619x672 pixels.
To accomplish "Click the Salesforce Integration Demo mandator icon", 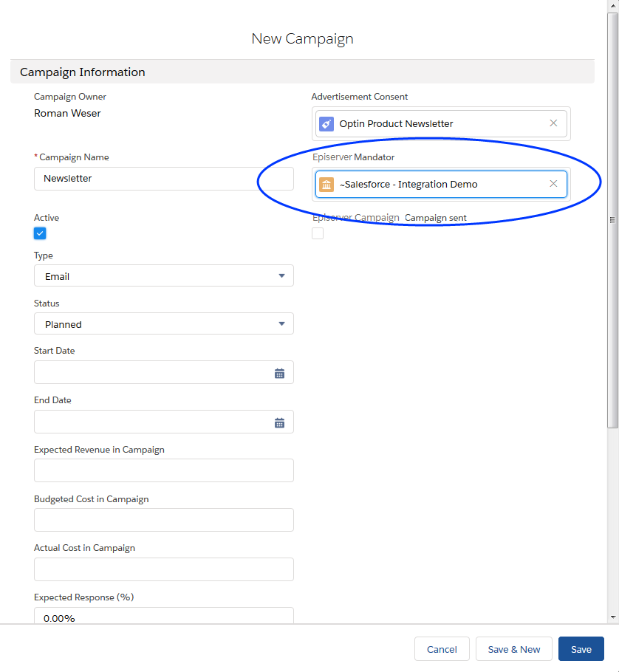I will point(326,185).
